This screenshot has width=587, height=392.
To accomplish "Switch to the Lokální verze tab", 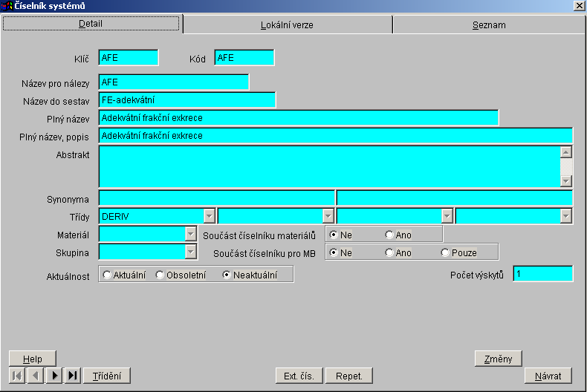I will pos(287,24).
